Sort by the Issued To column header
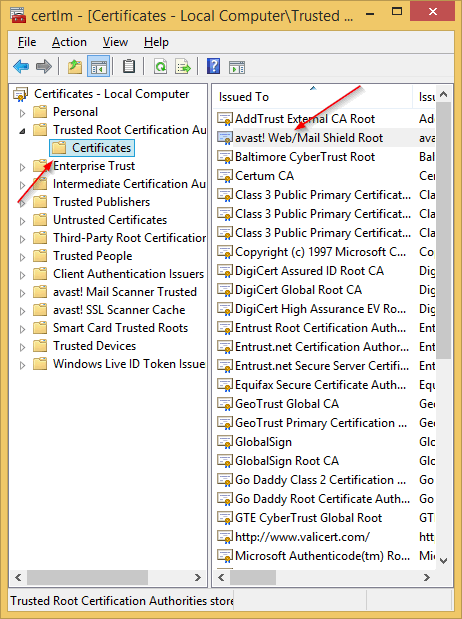The width and height of the screenshot is (462, 619). 314,97
